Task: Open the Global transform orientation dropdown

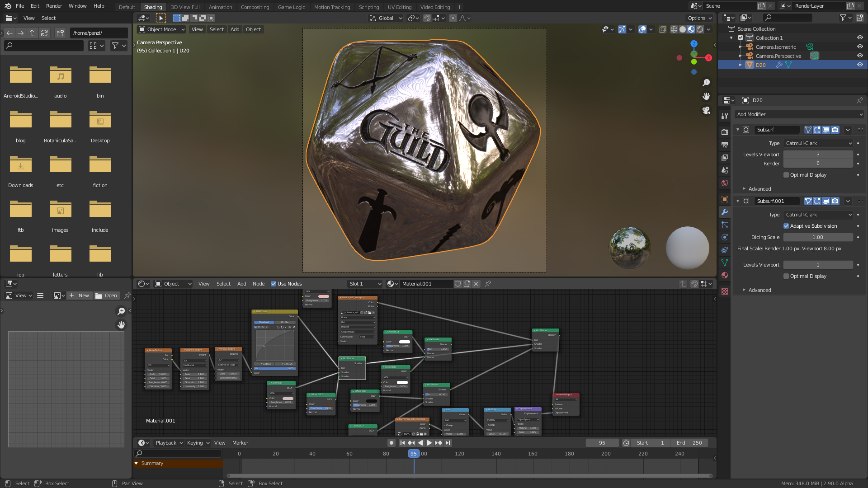Action: [386, 18]
